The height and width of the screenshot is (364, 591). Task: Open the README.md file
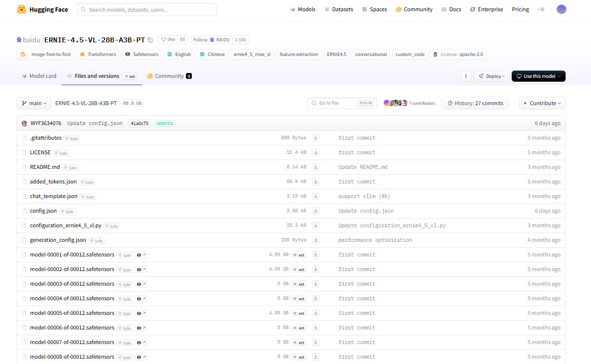click(x=45, y=167)
